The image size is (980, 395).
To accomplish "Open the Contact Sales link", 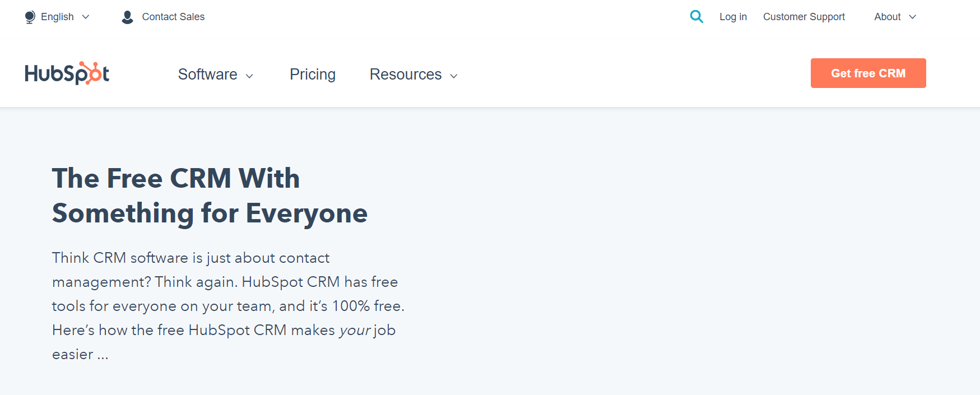I will pos(173,17).
